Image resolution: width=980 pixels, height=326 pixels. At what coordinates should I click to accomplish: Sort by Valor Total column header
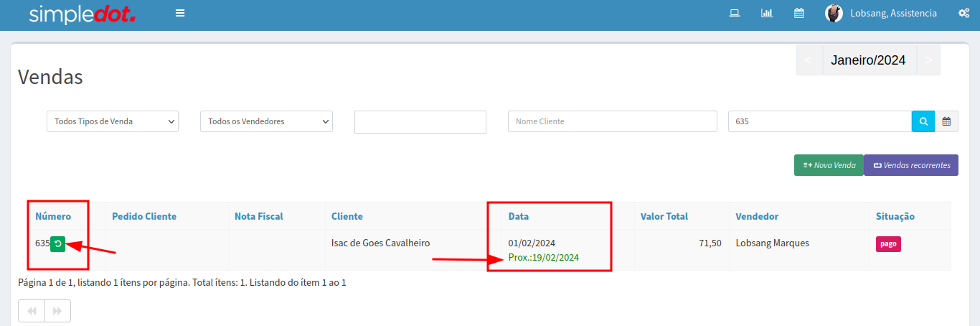pos(664,216)
